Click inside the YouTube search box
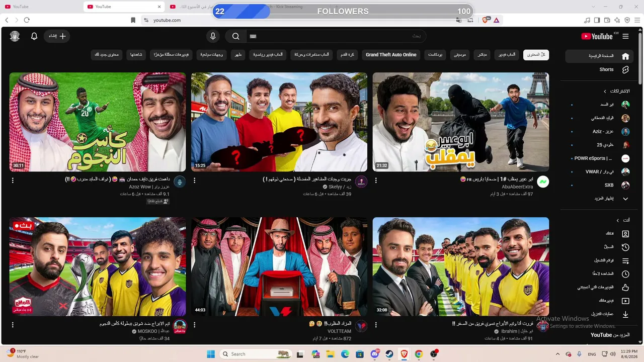The image size is (644, 362). [336, 36]
